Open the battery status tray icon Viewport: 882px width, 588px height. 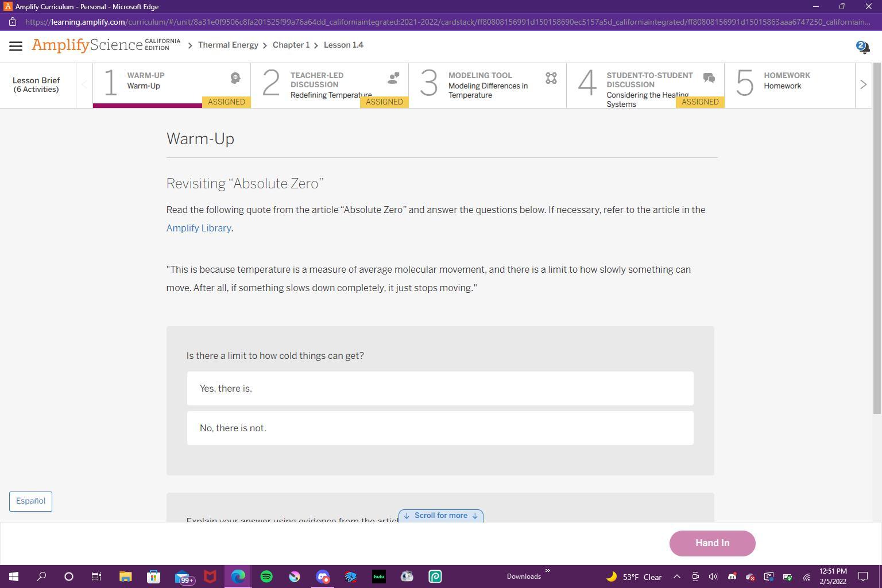click(x=787, y=577)
